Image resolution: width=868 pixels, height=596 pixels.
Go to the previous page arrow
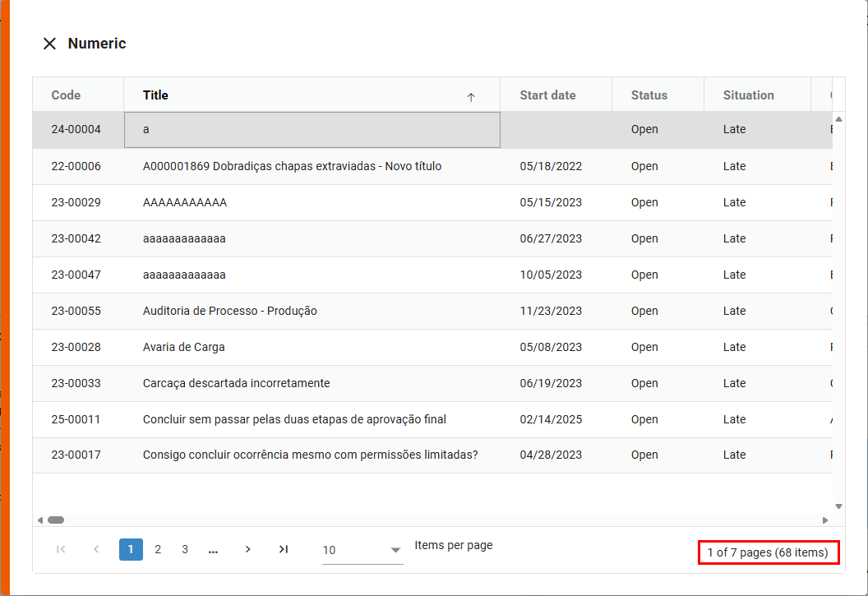pos(96,549)
